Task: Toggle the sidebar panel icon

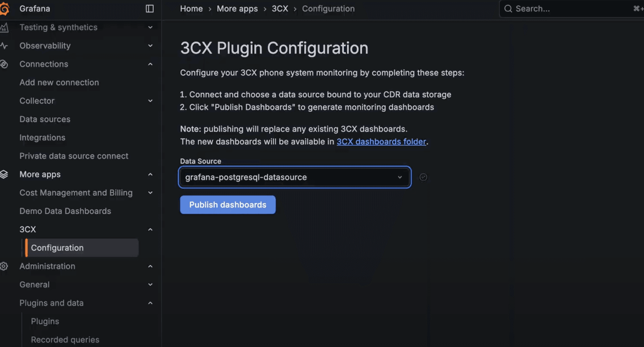Action: pyautogui.click(x=149, y=9)
